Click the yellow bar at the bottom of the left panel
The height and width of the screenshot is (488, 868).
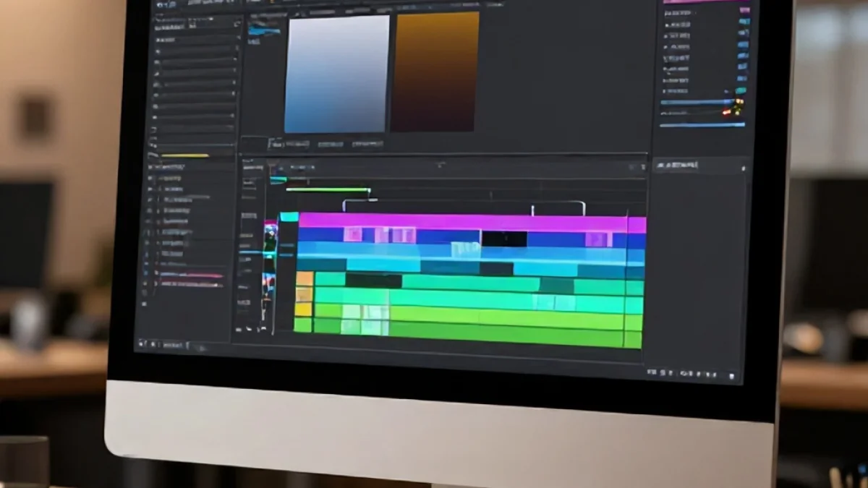tap(184, 155)
